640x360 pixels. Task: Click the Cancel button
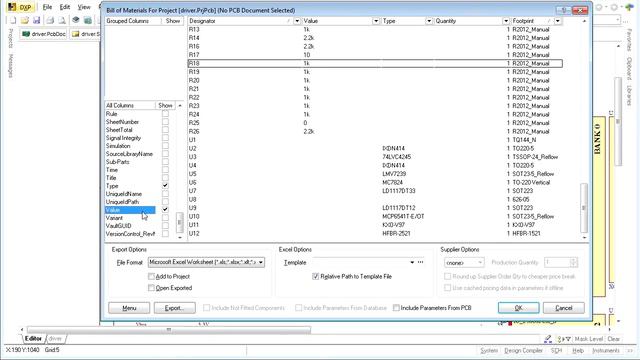click(564, 308)
